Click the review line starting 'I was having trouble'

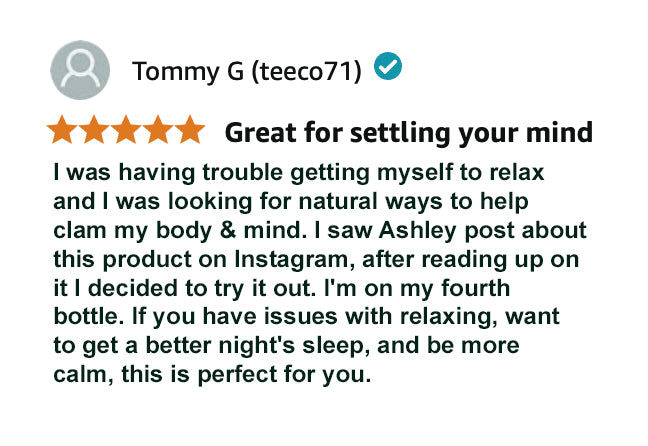click(299, 171)
